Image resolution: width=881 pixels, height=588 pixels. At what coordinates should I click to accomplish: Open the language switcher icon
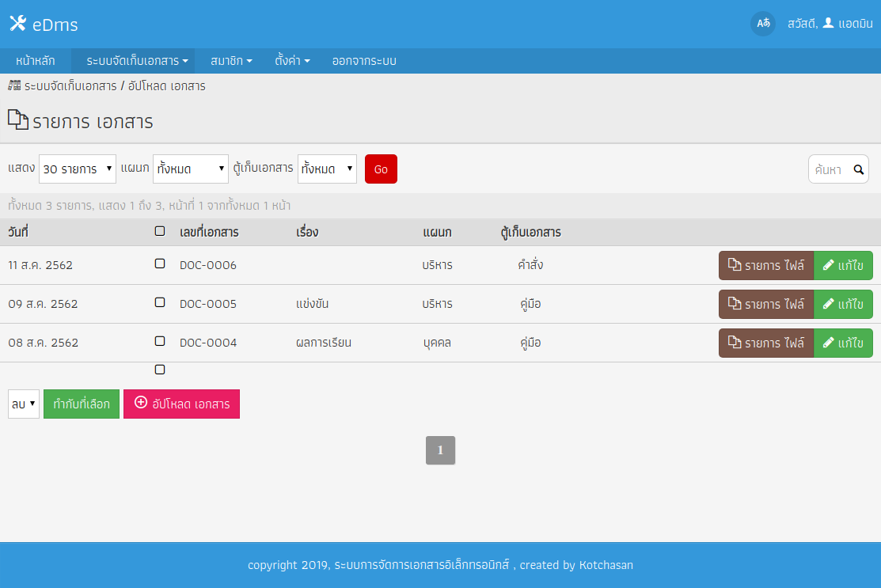click(763, 24)
